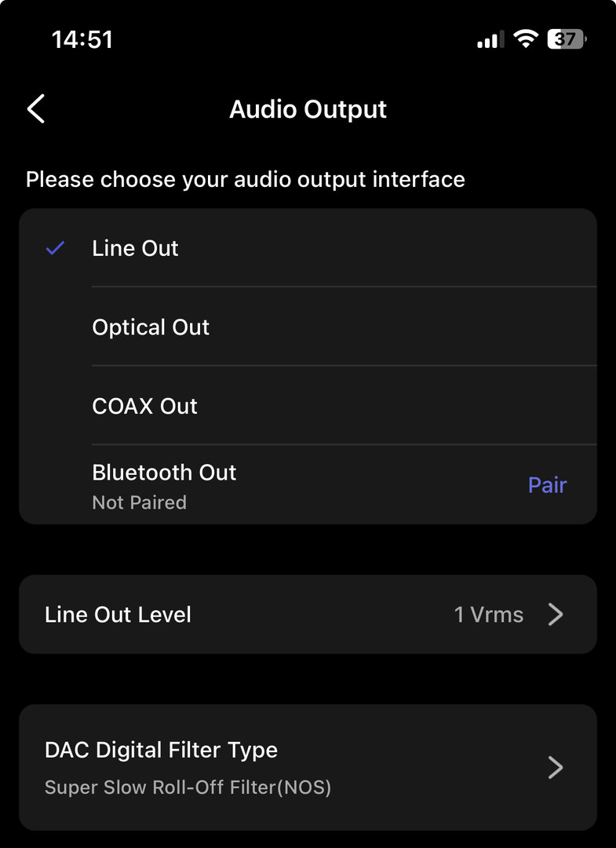Screen dimensions: 616x848
Task: Select Line Out as audio output
Action: [x=136, y=248]
